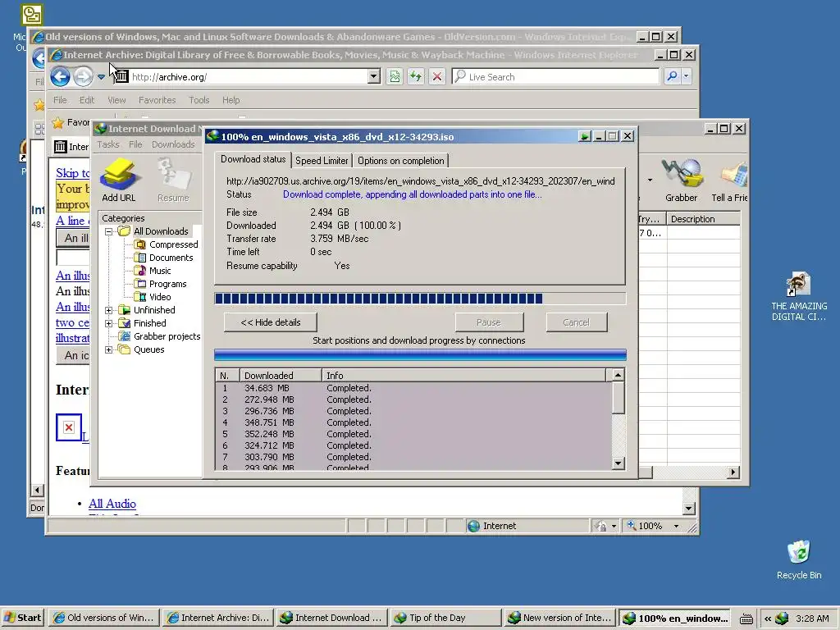Click the Downloaded column header

point(281,376)
